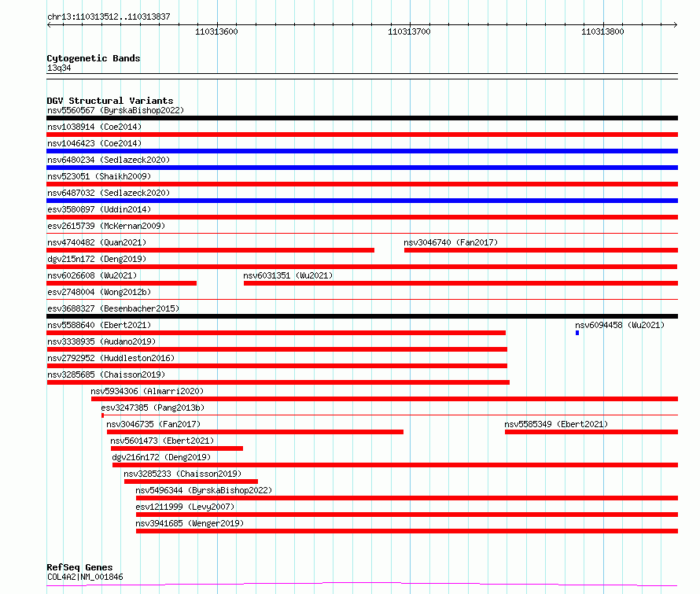Click the red bar for nsv3046735
Screen dimensions: 700x594
255,432
